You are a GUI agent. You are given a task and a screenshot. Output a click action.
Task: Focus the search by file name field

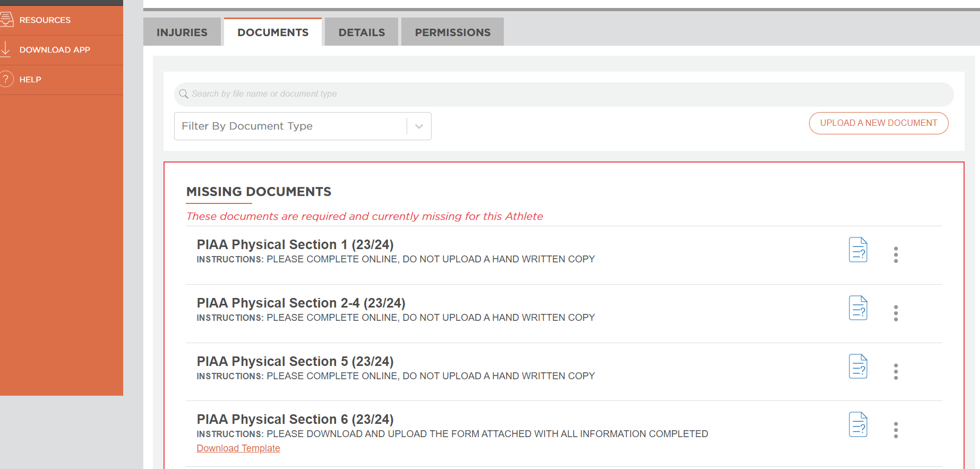[x=564, y=94]
